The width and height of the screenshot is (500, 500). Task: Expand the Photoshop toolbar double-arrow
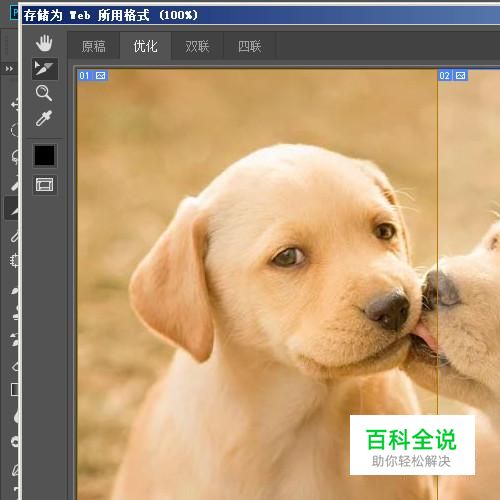[x=9, y=69]
